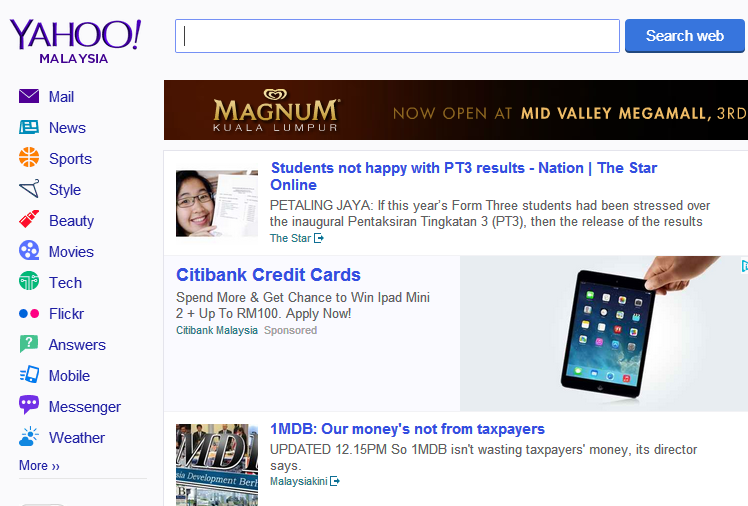Click the Beauty lipstick icon
This screenshot has height=506, width=748.
[x=29, y=221]
